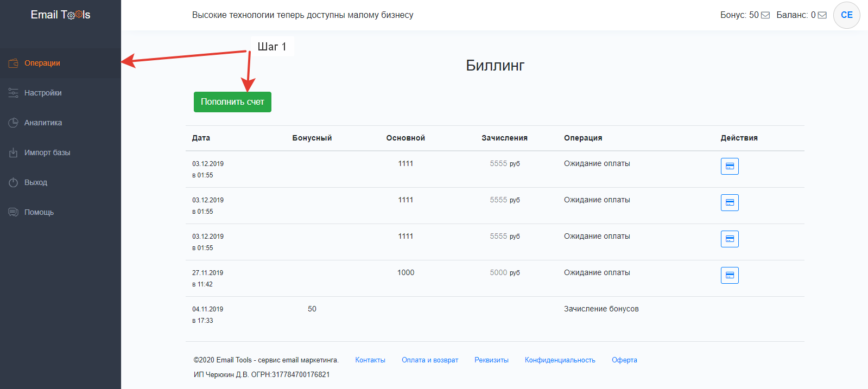This screenshot has width=868, height=389.
Task: Open Настройки in the sidebar menu
Action: tap(43, 93)
